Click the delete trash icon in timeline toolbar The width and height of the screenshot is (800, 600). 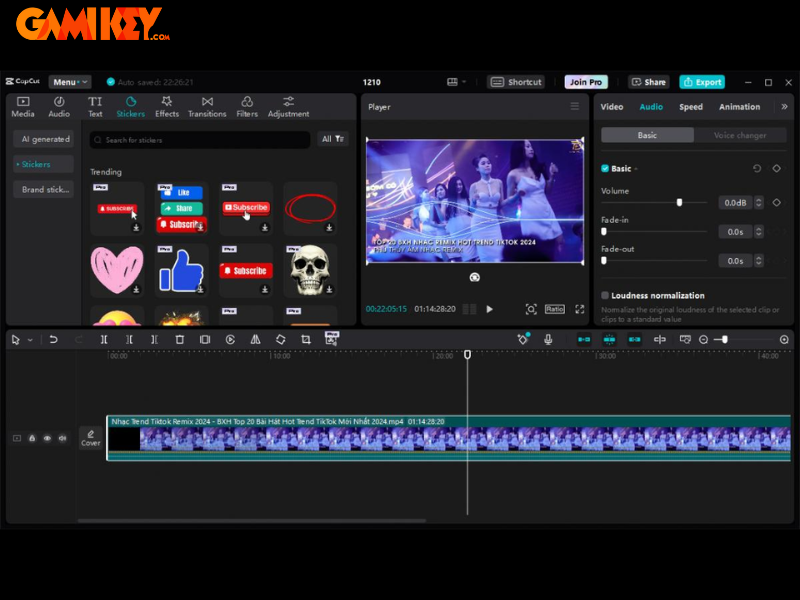coord(180,340)
